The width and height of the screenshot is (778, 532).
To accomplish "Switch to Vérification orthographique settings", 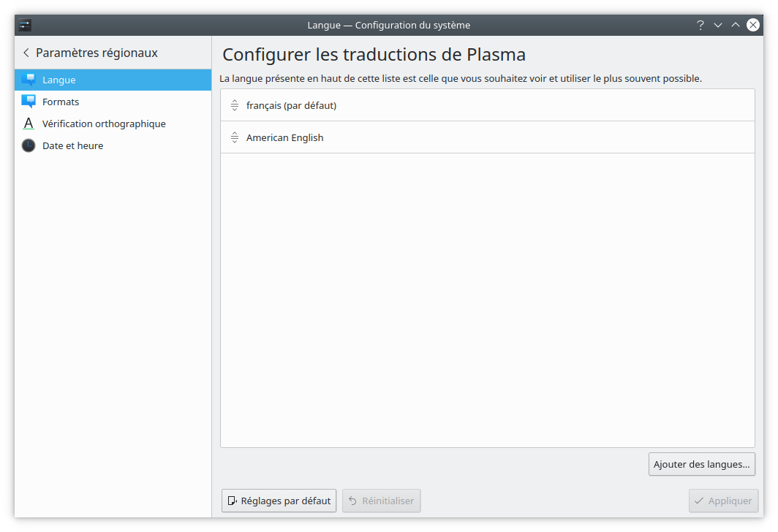I will coord(104,123).
